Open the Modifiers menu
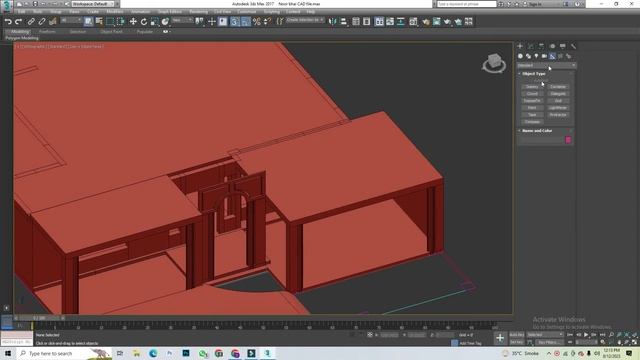This screenshot has width=640, height=360. click(115, 12)
